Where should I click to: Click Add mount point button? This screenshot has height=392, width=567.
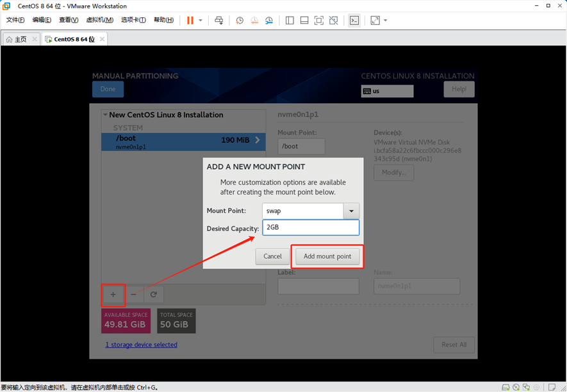point(327,256)
